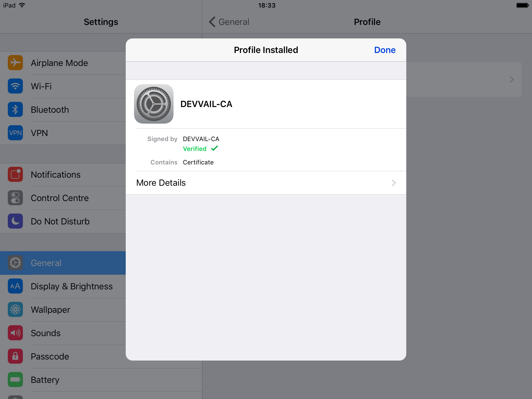Click the 18:33 clock in status bar
The image size is (532, 399).
pyautogui.click(x=267, y=5)
